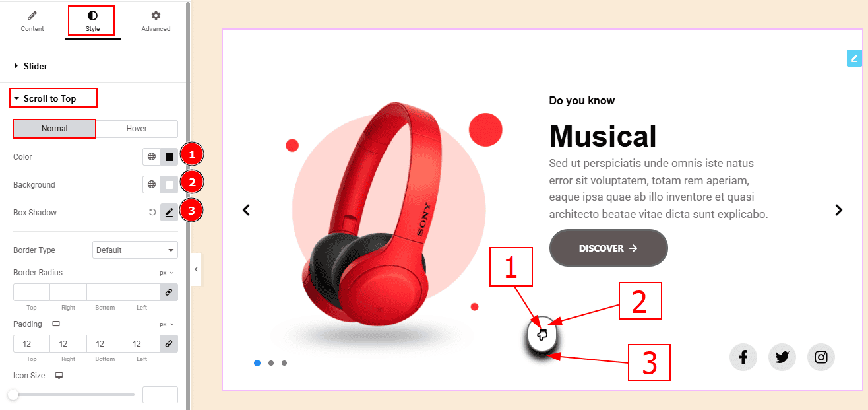Collapse the Scroll to Top section
Screen dimensions: 868x410
point(50,98)
